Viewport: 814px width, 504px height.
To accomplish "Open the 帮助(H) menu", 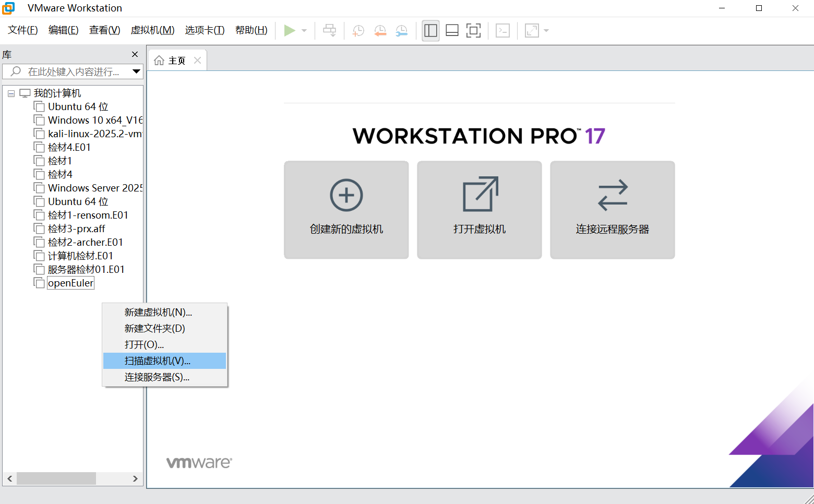I will 252,30.
